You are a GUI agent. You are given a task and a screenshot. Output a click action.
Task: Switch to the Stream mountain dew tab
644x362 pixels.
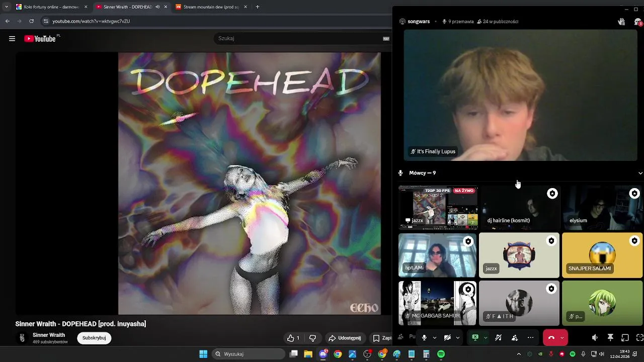coord(210,7)
